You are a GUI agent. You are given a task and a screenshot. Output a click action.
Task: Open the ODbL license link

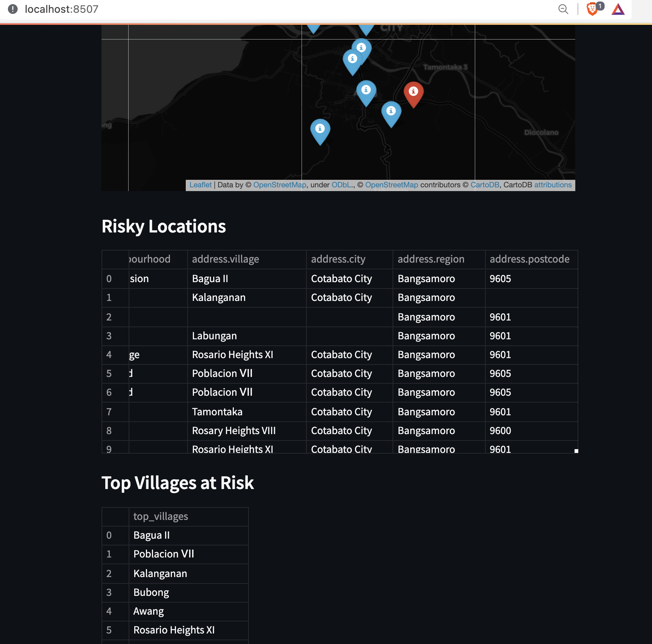click(x=341, y=185)
